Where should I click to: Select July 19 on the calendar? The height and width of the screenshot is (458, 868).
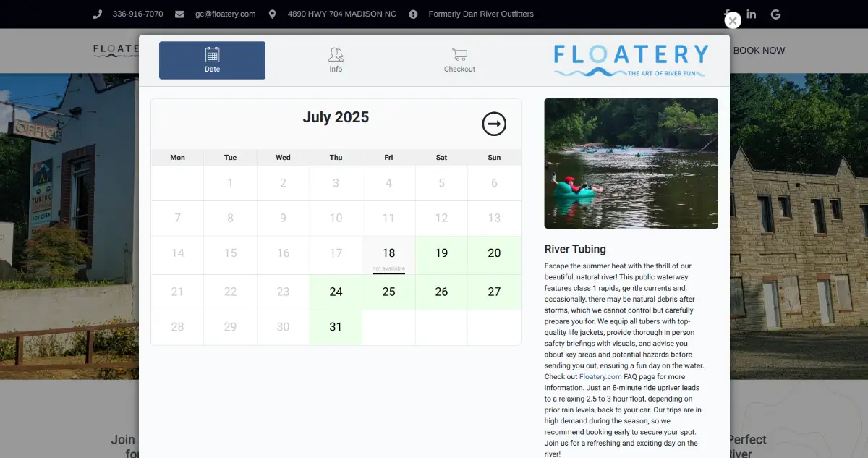pyautogui.click(x=441, y=254)
